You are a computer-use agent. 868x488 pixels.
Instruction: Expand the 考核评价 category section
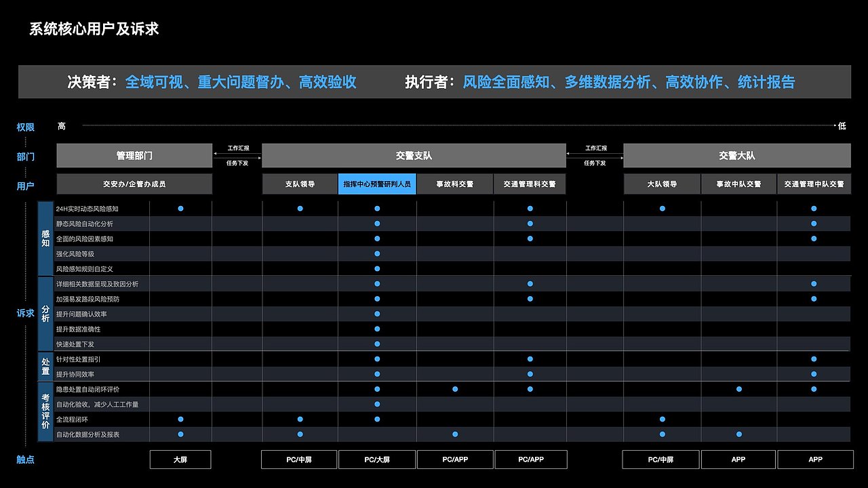point(45,410)
